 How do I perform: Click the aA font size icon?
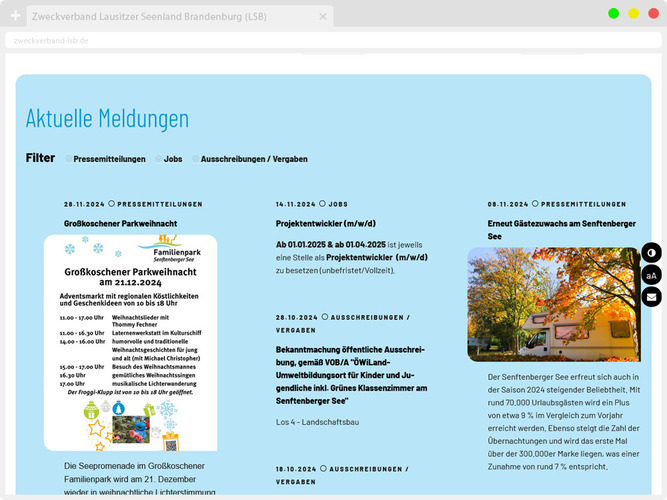click(x=651, y=275)
